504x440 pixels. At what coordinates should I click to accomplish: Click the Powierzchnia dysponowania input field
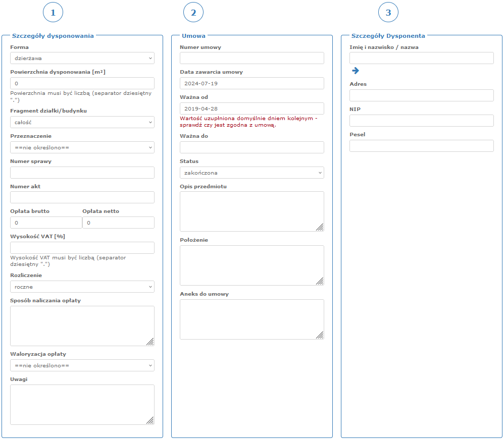click(82, 83)
